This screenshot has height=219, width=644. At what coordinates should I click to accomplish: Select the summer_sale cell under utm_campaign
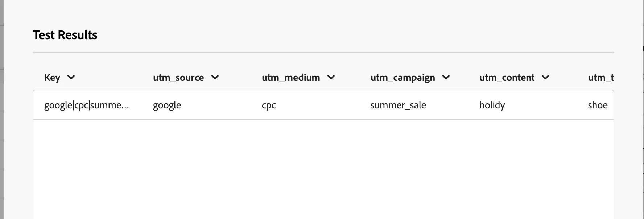pyautogui.click(x=398, y=105)
